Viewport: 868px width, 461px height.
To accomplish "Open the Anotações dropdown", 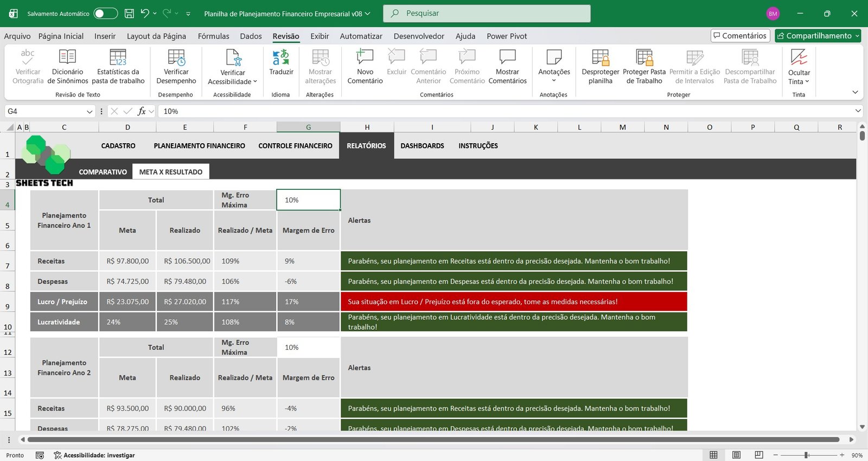I will point(554,80).
